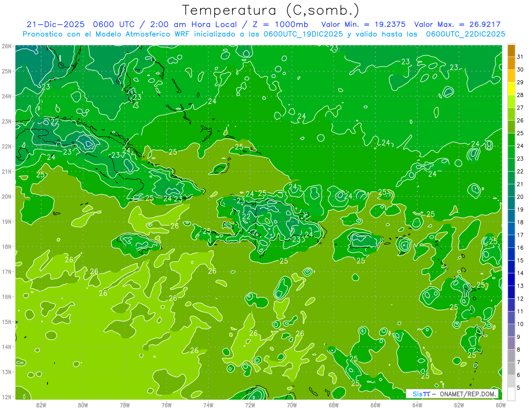Click the 12N latitude axis label
Screen dimensions: 532x411
tap(6, 397)
